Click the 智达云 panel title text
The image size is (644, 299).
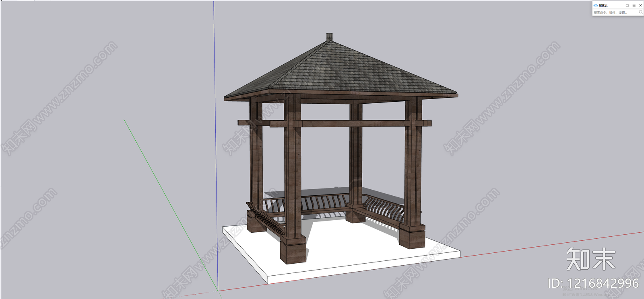coord(603,5)
